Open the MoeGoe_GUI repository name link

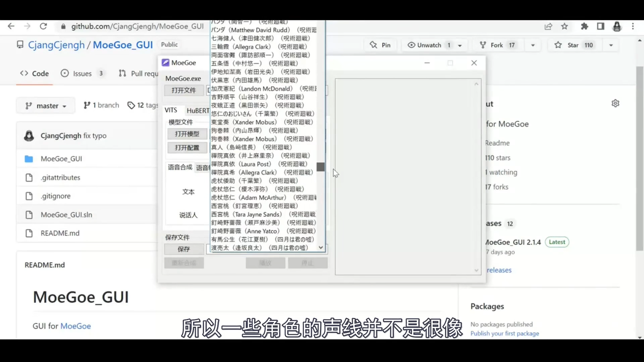point(123,45)
